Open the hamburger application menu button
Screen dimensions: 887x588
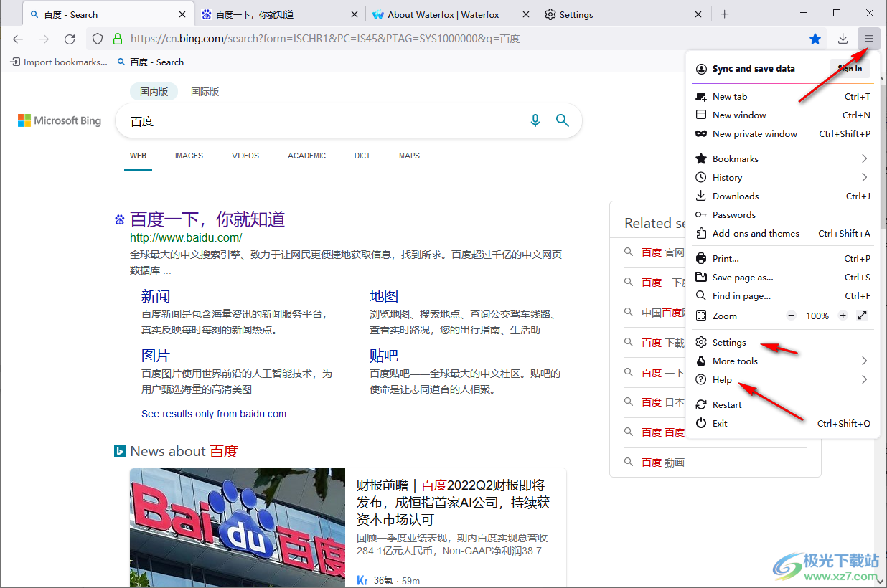click(868, 39)
